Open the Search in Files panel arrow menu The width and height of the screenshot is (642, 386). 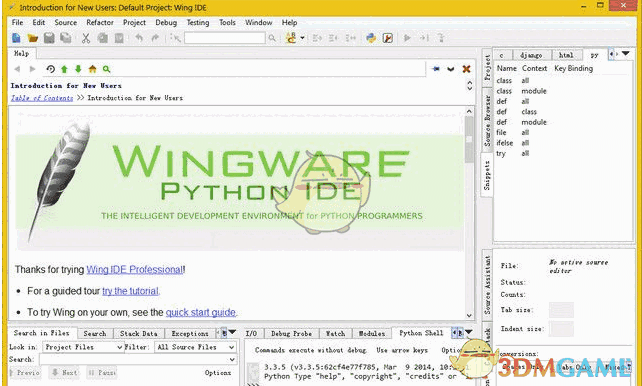click(x=232, y=332)
